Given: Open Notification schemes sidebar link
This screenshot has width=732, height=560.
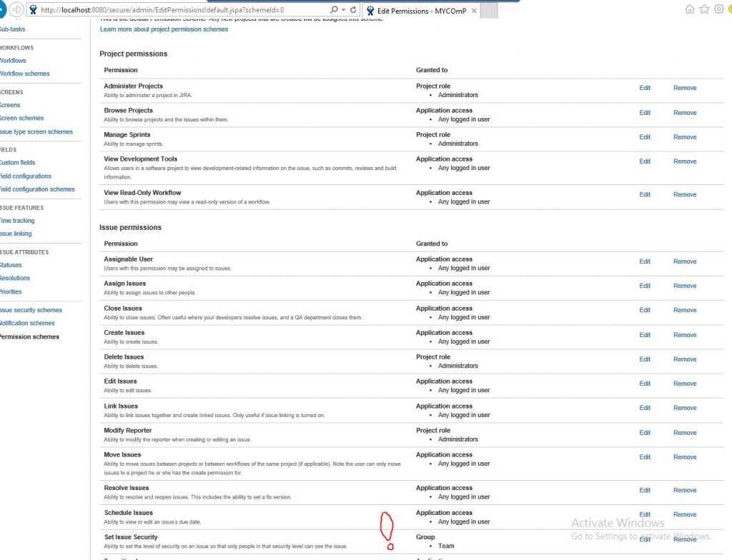Looking at the screenshot, I should click(x=27, y=323).
